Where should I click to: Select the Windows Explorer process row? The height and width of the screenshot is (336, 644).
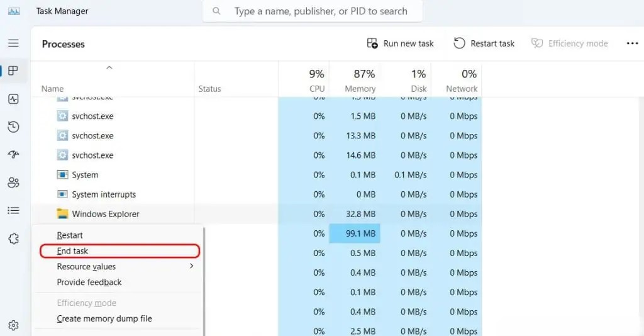(x=257, y=214)
